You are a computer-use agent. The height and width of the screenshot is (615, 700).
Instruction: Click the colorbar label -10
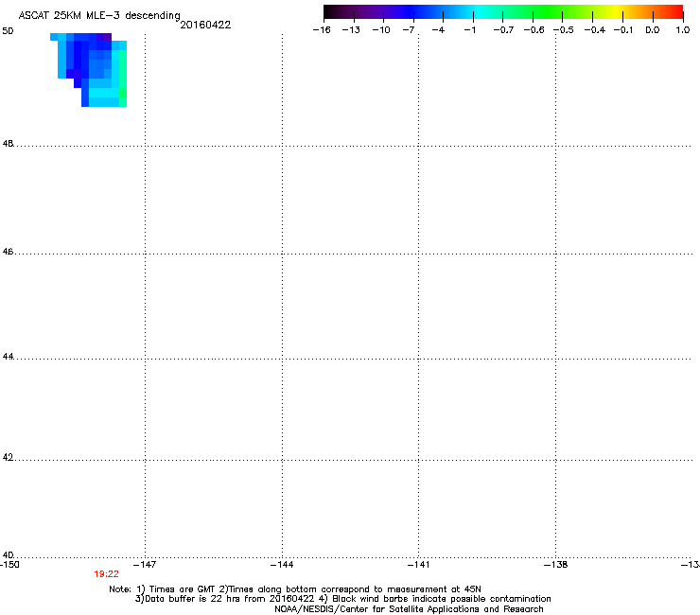coord(381,30)
